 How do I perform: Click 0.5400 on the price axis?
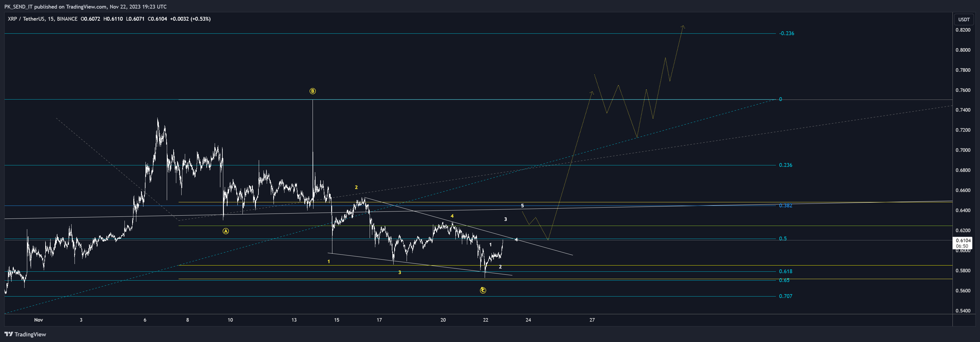pos(963,311)
